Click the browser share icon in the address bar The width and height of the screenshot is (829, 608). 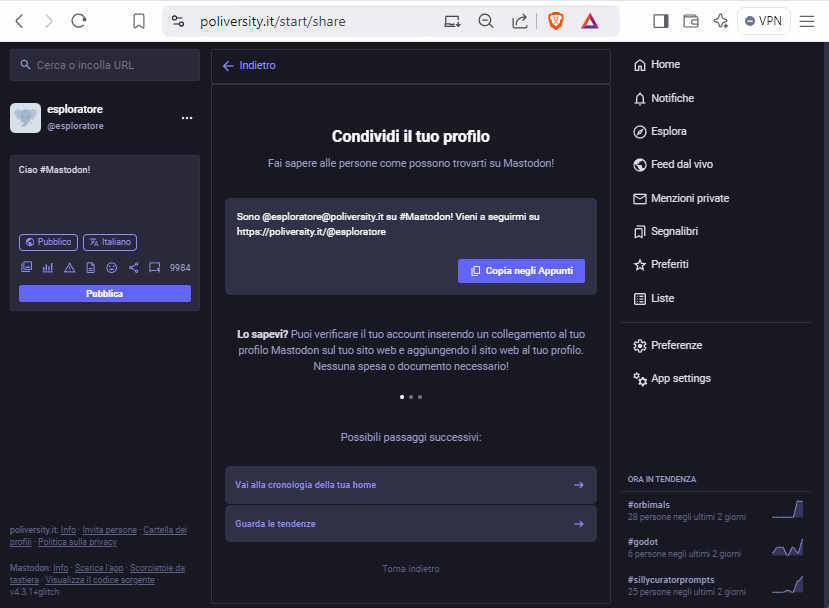[520, 21]
